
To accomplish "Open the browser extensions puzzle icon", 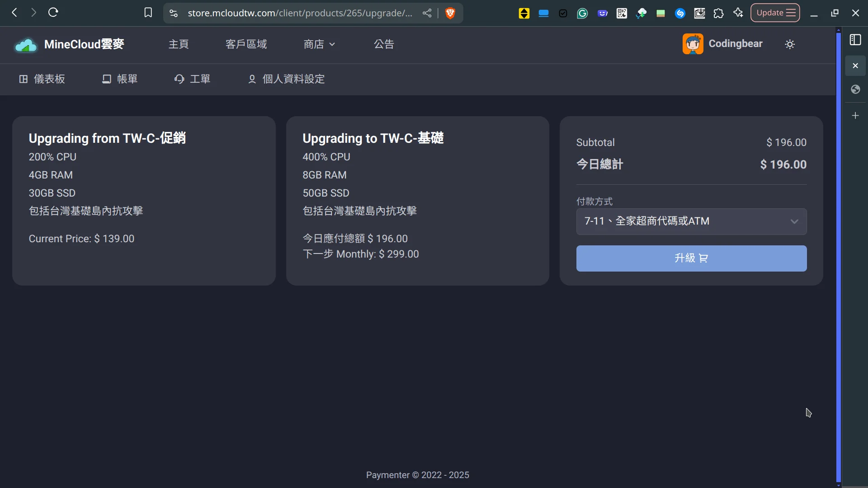I will [x=718, y=13].
